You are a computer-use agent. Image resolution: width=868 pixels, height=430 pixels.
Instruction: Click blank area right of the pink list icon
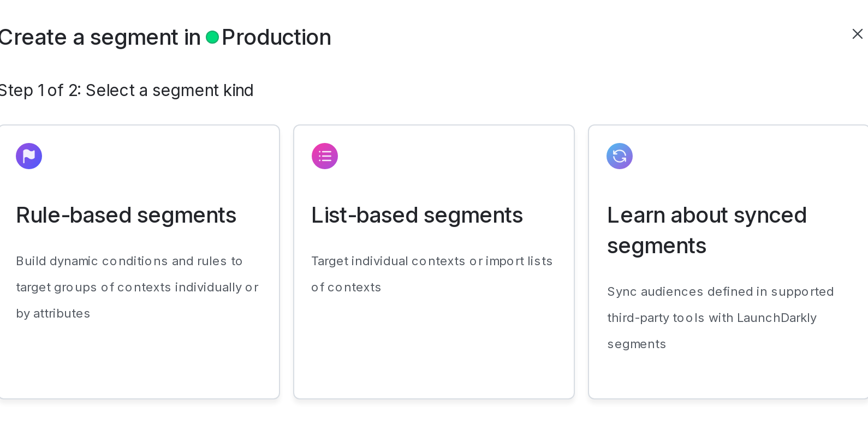point(448,156)
